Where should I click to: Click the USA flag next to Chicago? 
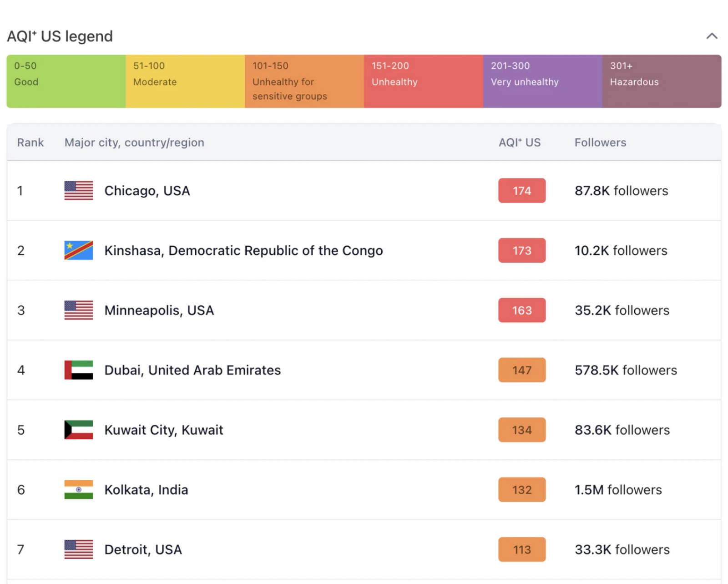[78, 190]
